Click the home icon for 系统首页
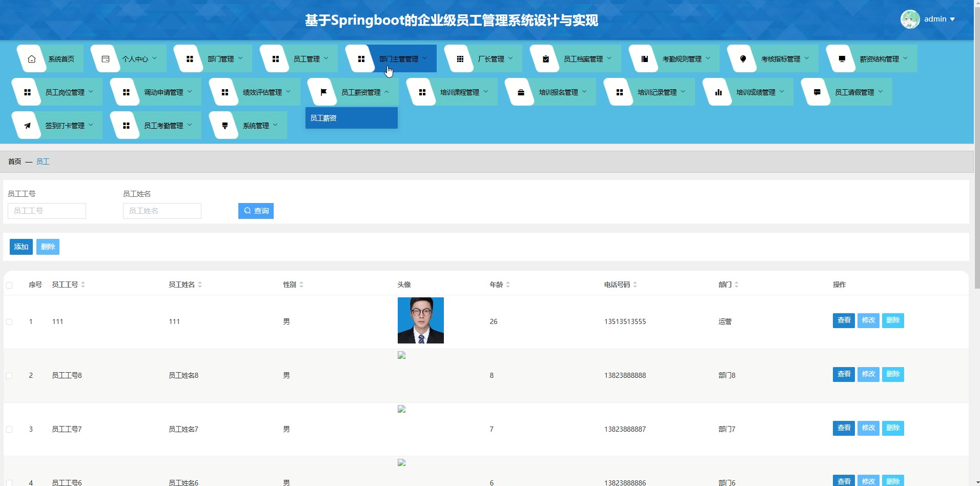 point(32,59)
